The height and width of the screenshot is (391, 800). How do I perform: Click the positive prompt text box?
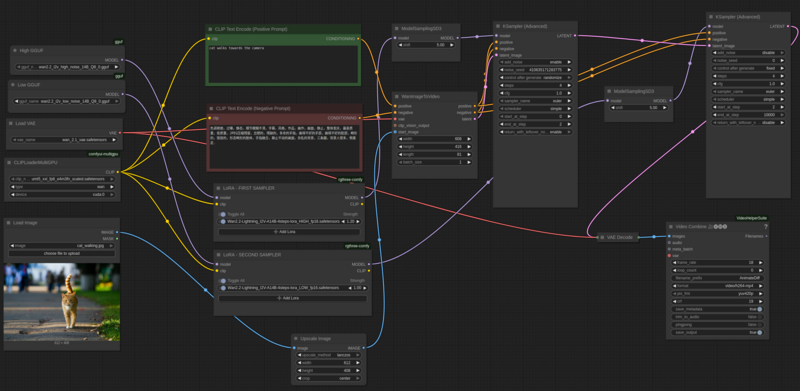pyautogui.click(x=283, y=64)
